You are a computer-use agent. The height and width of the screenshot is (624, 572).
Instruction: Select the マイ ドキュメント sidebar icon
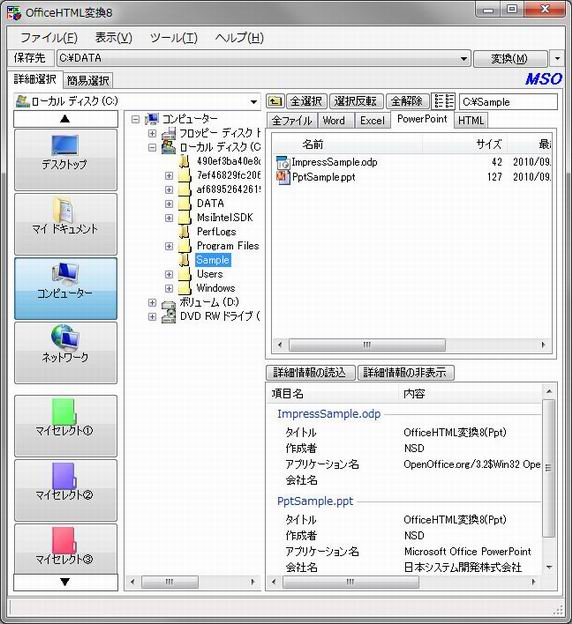click(x=64, y=209)
